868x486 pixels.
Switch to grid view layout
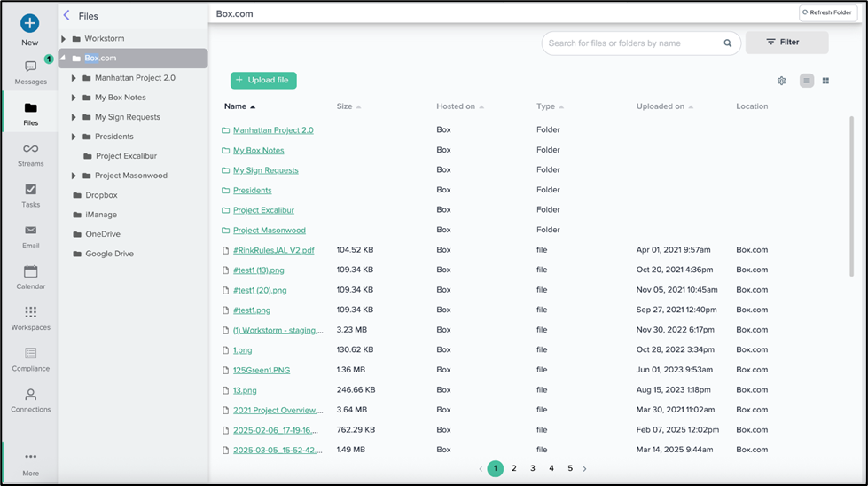[x=825, y=81]
